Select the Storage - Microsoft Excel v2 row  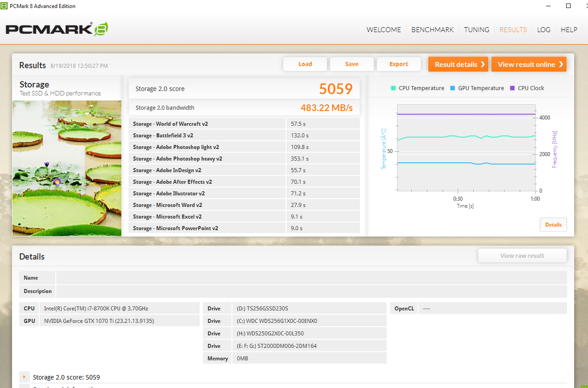click(x=244, y=216)
